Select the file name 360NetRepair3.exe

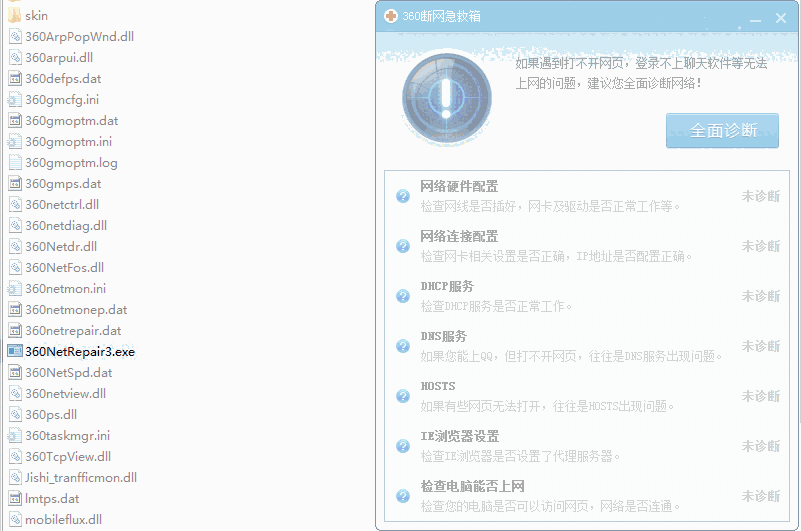point(80,351)
